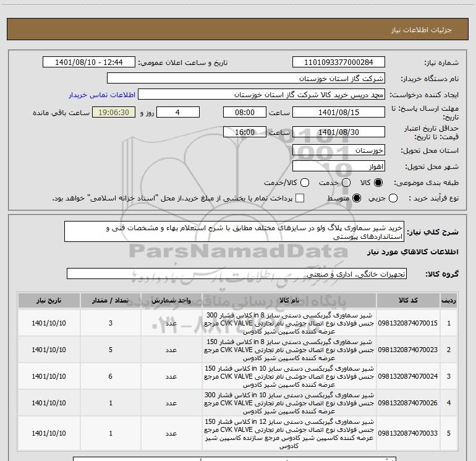Image resolution: width=476 pixels, height=461 pixels.
Task: Click quantity 3 in row 1
Action: 111,323
